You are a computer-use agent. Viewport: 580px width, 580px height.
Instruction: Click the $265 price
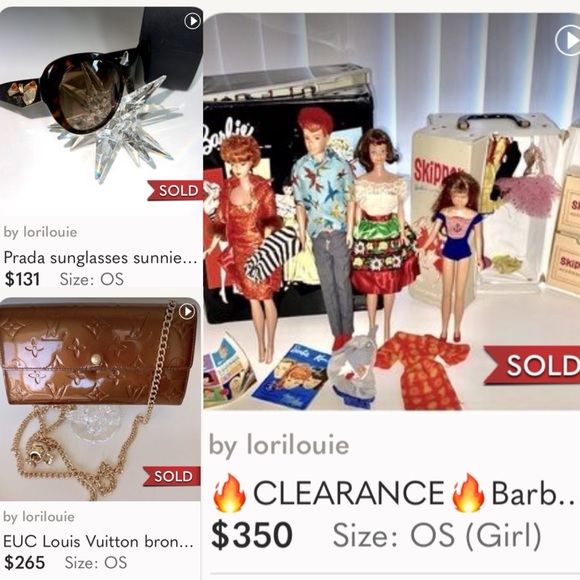point(24,563)
